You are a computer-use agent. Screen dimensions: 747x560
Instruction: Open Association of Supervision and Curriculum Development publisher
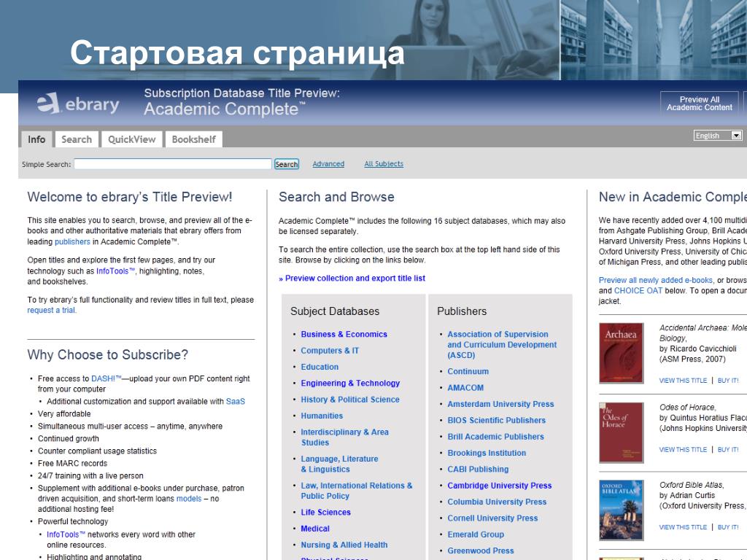point(502,345)
